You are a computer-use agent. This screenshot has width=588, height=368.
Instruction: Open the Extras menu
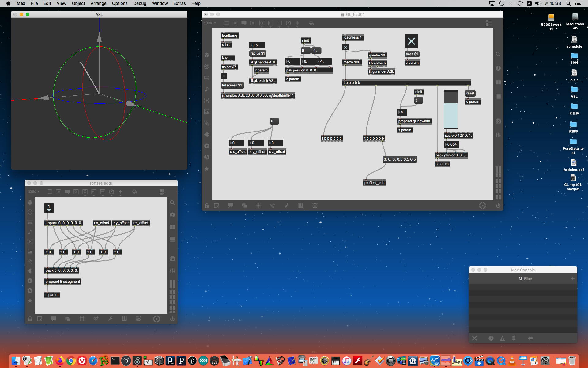(179, 3)
